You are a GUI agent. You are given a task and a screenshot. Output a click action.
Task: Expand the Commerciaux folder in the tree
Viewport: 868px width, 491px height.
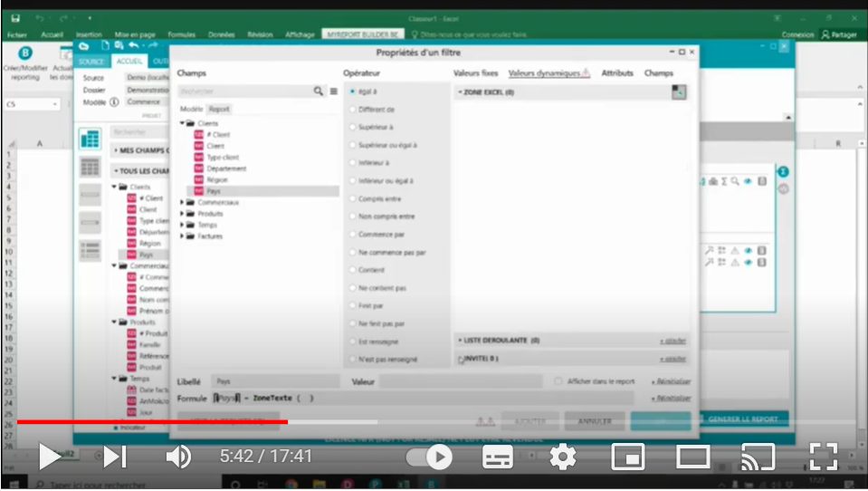[x=183, y=203]
